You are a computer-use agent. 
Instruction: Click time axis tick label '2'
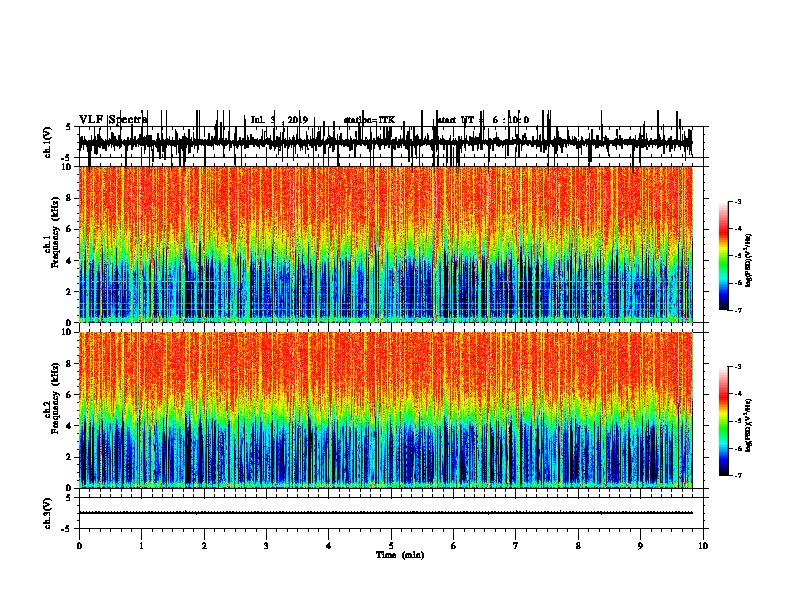tap(204, 546)
